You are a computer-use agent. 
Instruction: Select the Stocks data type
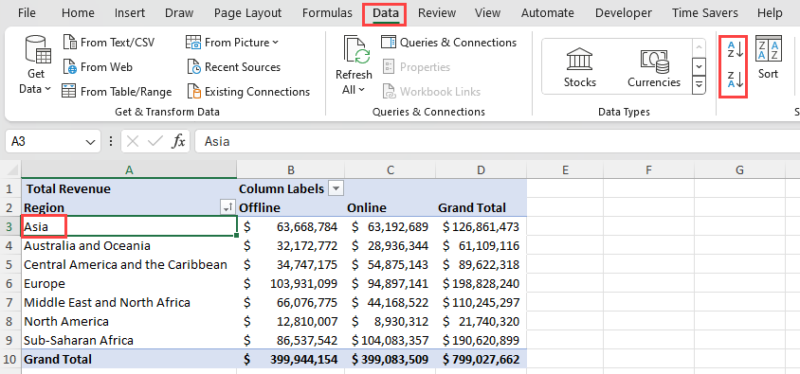pyautogui.click(x=580, y=67)
